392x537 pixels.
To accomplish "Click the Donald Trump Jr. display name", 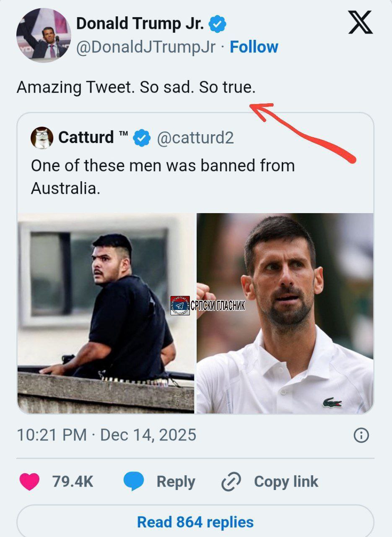I will coord(140,24).
